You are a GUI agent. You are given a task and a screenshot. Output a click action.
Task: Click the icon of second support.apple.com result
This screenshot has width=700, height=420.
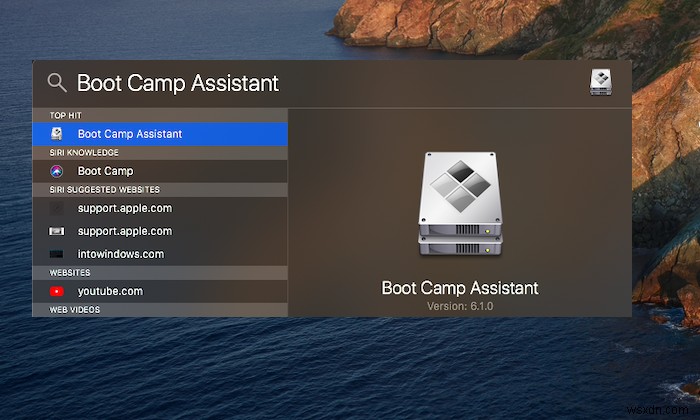coord(56,231)
